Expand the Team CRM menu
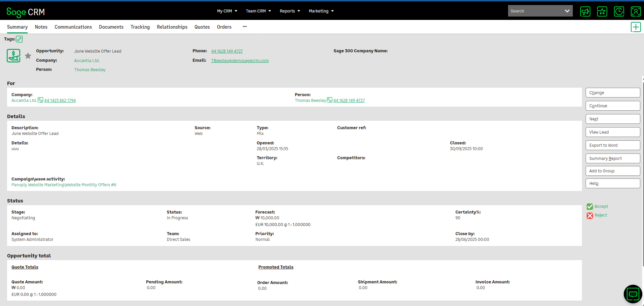This screenshot has width=644, height=306. (x=258, y=11)
